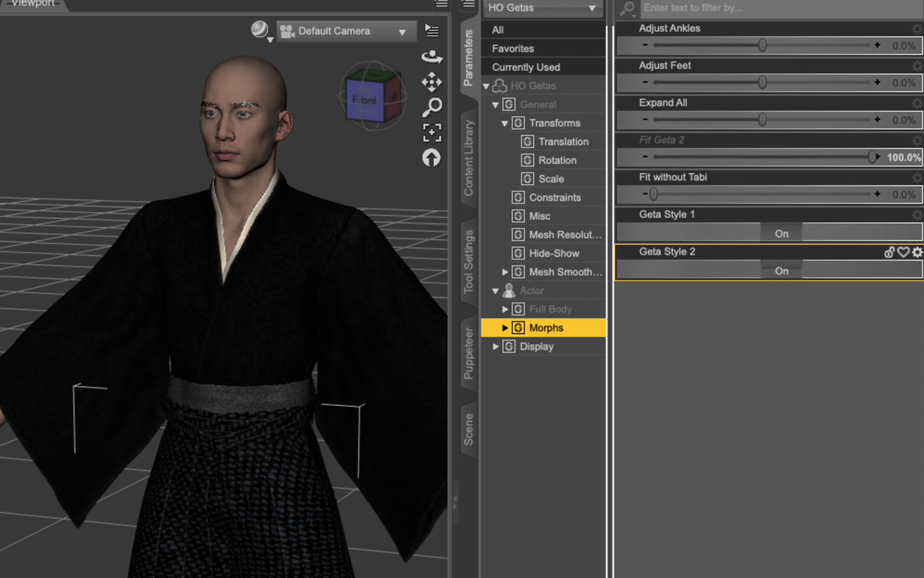Expand the Display group in tree
924x578 pixels.
(x=496, y=346)
